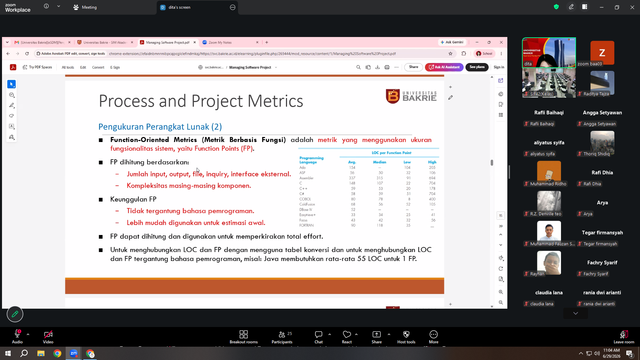
Task: Open the Chat panel
Action: pos(318,336)
